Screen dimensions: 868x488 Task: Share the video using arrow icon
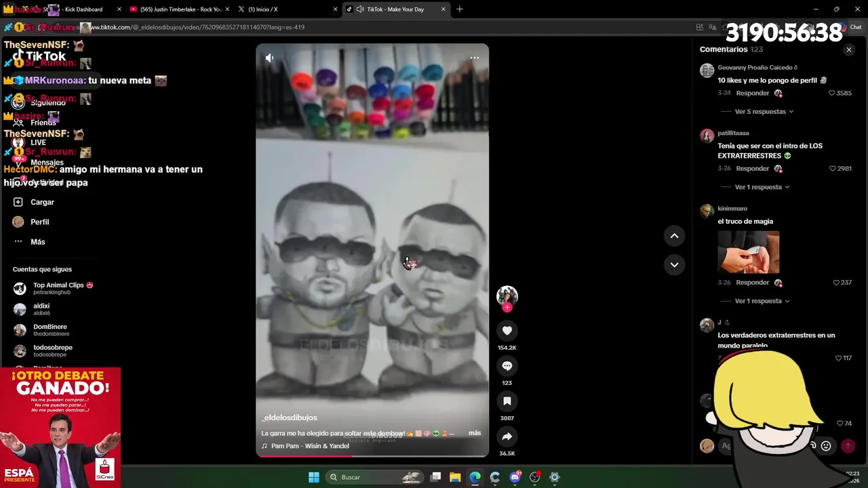[507, 436]
